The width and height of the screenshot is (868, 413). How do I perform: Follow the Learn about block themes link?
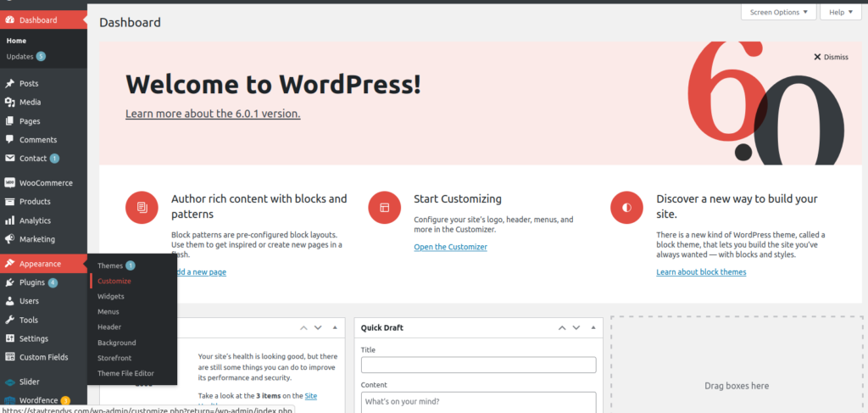coord(701,272)
